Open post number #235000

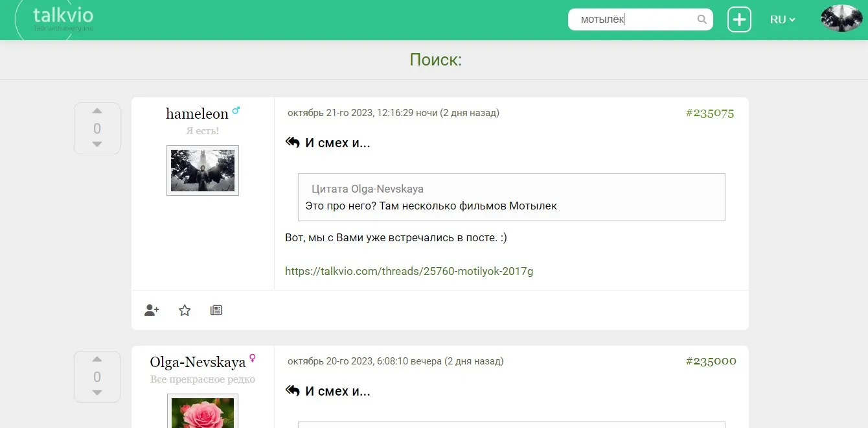pyautogui.click(x=711, y=361)
